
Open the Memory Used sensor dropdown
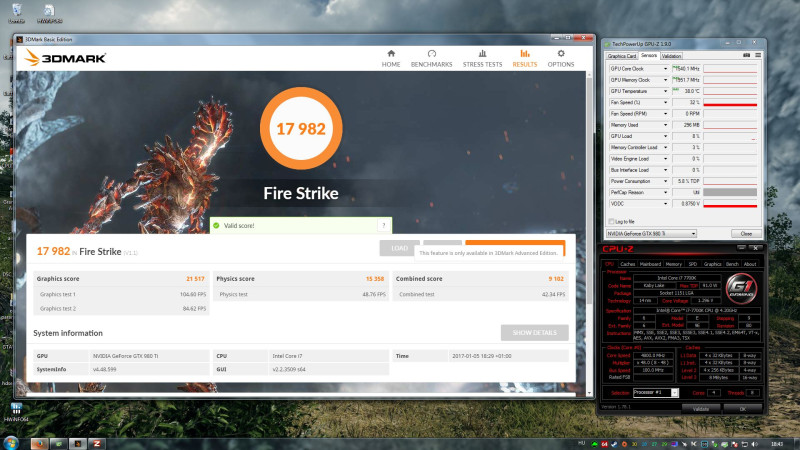pyautogui.click(x=665, y=125)
